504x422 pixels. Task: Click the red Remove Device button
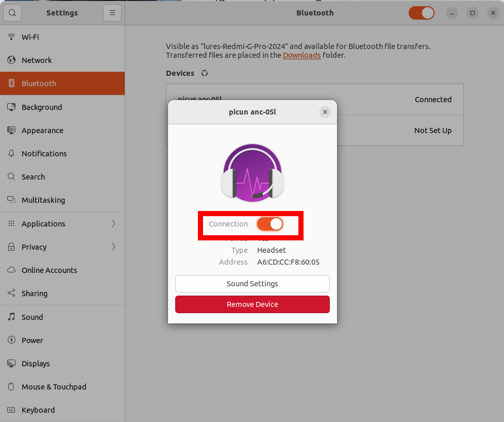point(253,304)
